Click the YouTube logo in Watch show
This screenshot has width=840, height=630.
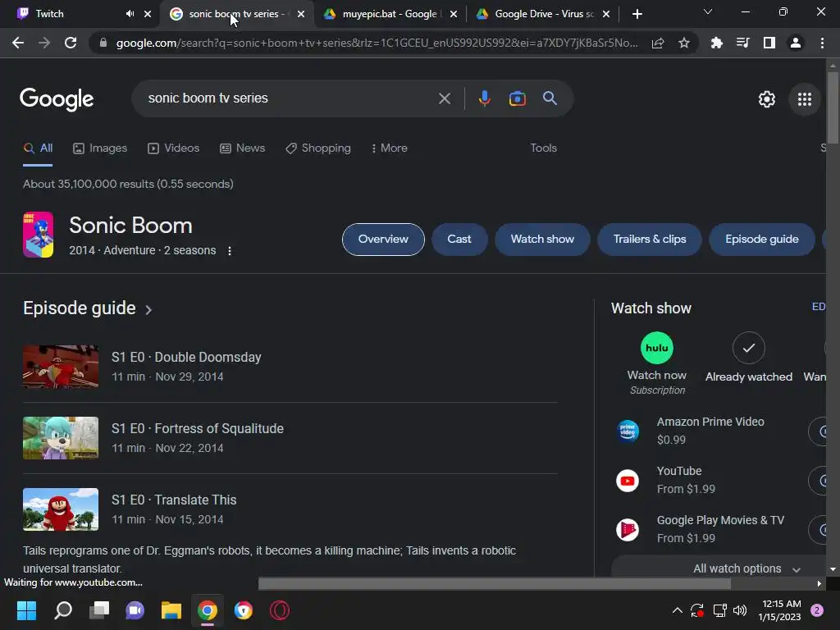[628, 481]
